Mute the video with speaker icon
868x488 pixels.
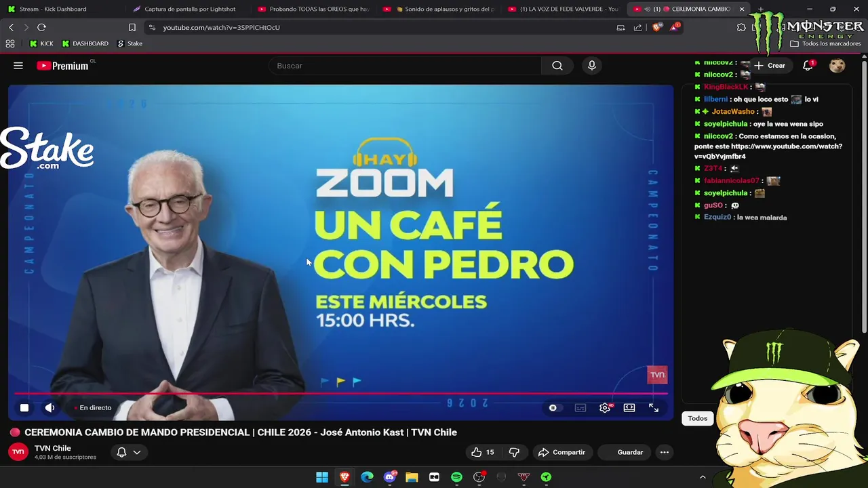pos(50,407)
